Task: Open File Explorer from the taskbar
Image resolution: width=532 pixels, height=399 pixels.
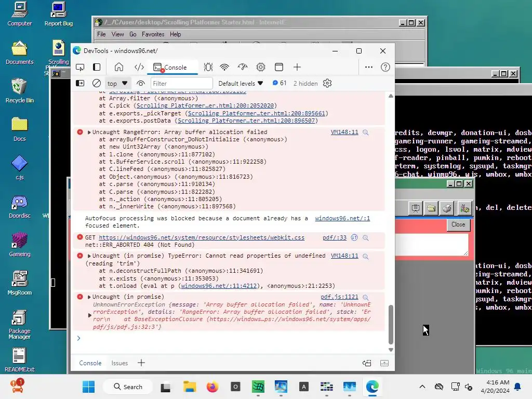Action: (190, 387)
